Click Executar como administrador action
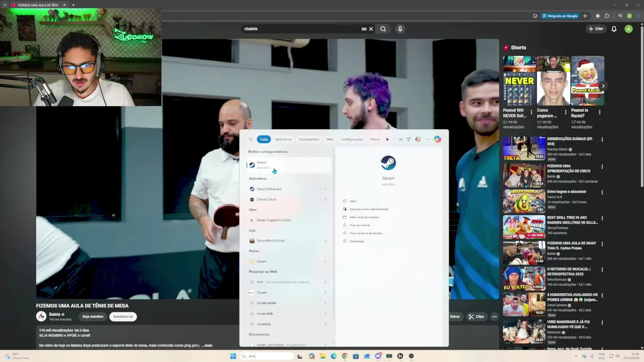The height and width of the screenshot is (362, 644). click(x=366, y=209)
